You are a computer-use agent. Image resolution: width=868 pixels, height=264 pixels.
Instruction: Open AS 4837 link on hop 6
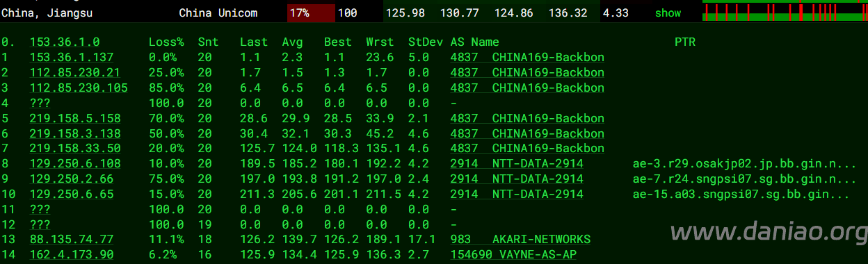(527, 134)
